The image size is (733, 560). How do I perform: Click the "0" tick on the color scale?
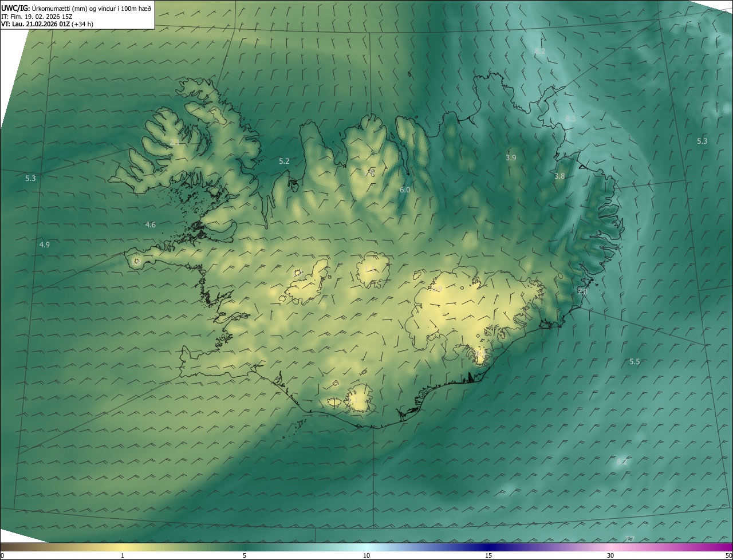[x=2, y=555]
